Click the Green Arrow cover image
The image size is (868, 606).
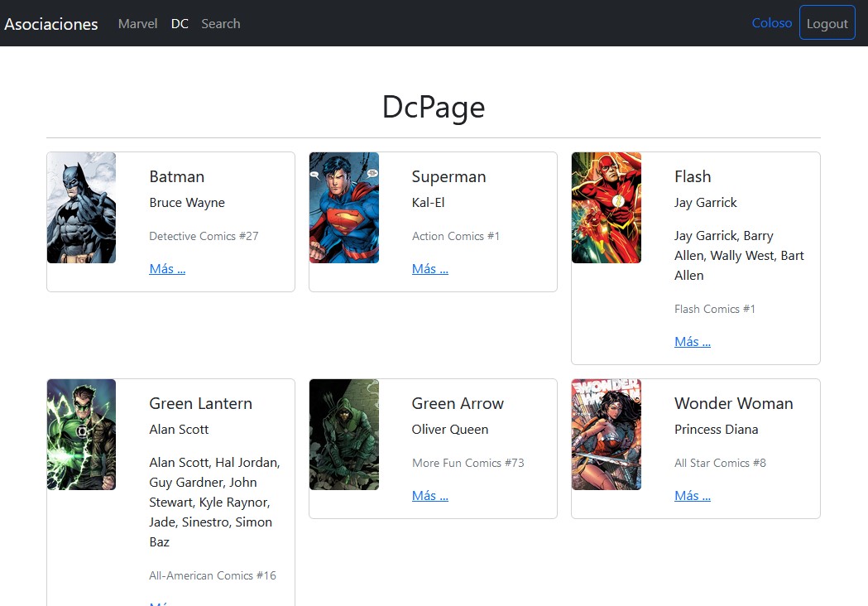[x=343, y=435]
